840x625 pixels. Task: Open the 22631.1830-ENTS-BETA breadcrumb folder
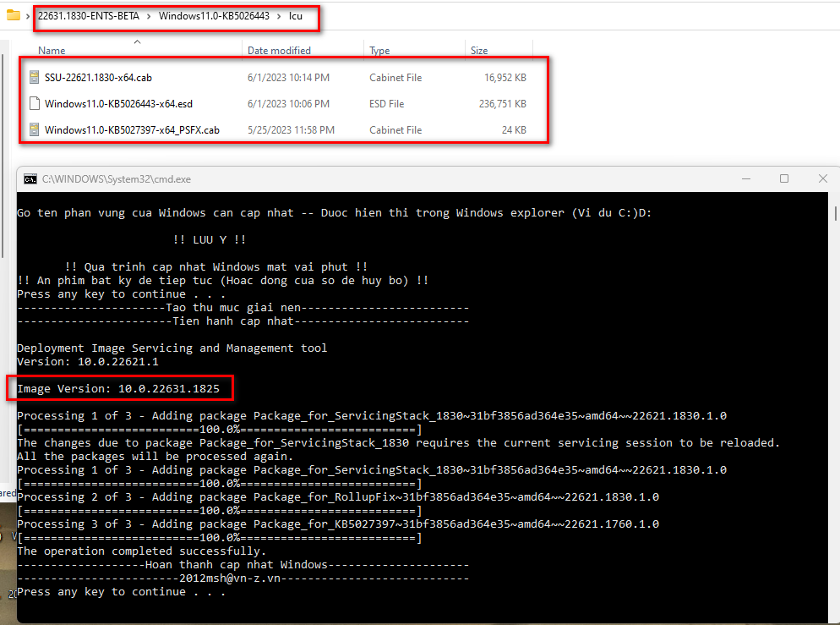(89, 16)
